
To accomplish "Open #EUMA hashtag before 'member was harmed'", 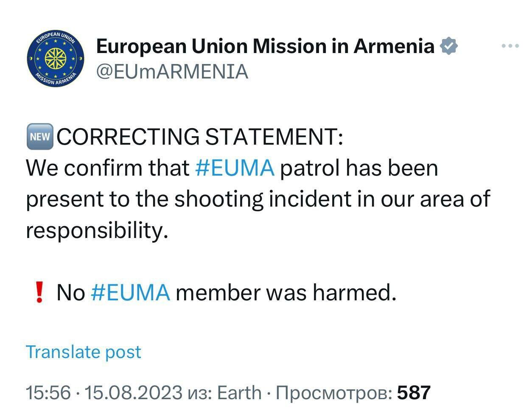I will tap(131, 293).
